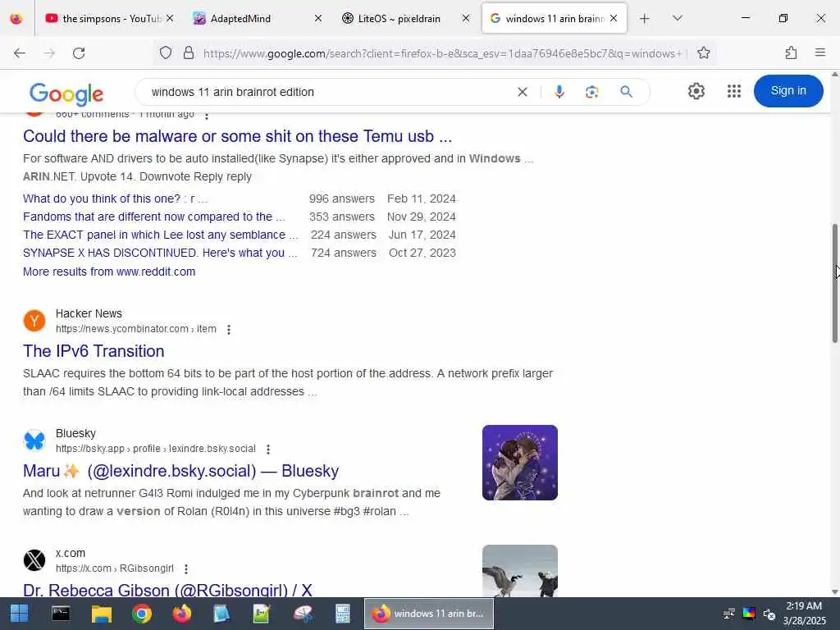The height and width of the screenshot is (630, 840).
Task: Open the Firefox hamburger application menu
Action: point(820,52)
